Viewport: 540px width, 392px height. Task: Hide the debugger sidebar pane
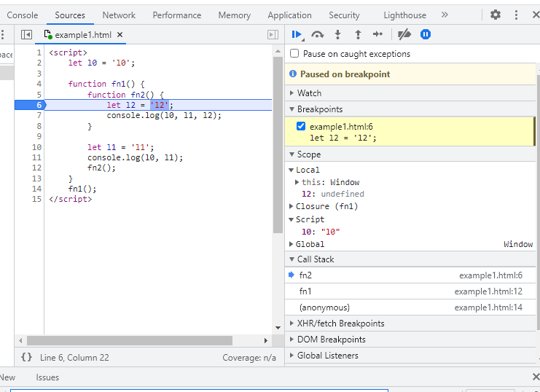(273, 34)
